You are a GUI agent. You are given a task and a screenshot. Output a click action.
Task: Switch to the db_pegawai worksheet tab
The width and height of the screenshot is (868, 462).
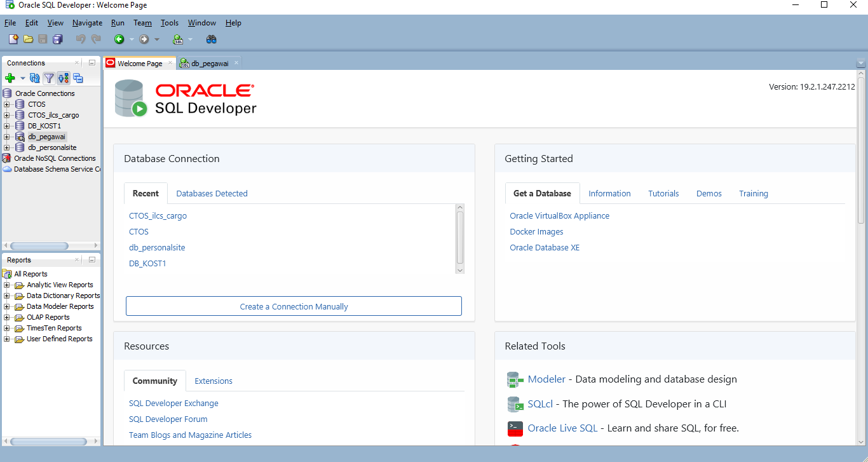210,63
